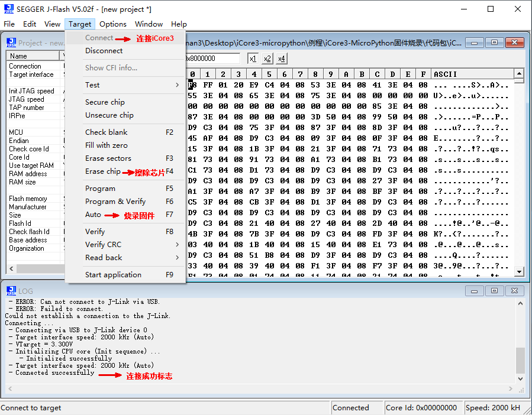Screen dimensions: 532x415
Task: Click the J-Flash application icon in title bar
Action: (x=8, y=9)
